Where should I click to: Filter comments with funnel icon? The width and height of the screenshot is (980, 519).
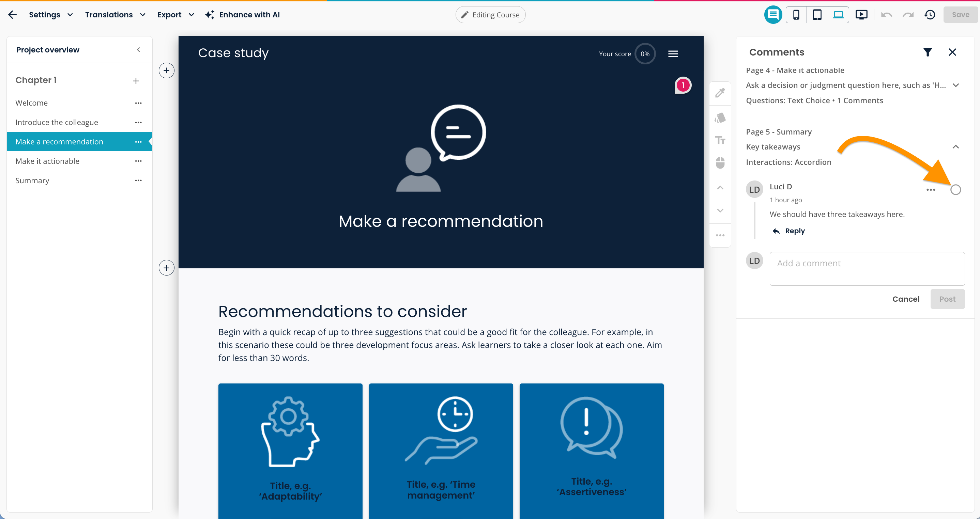(928, 52)
